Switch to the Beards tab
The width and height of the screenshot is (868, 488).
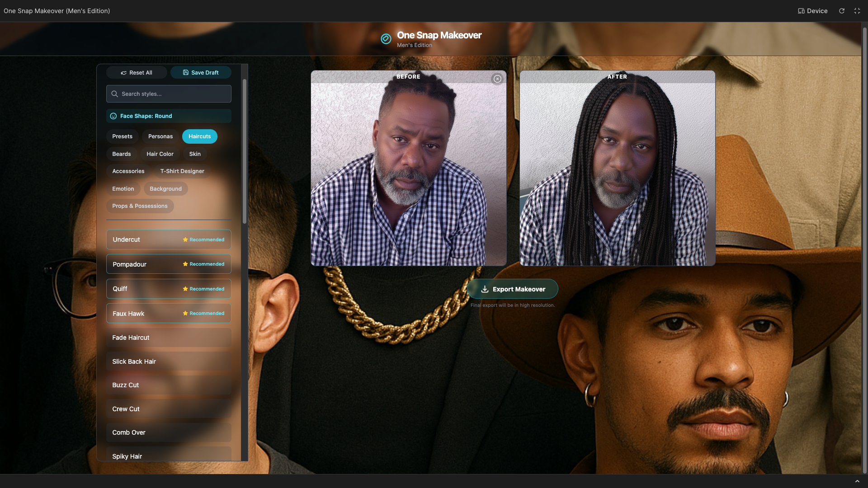(x=122, y=154)
